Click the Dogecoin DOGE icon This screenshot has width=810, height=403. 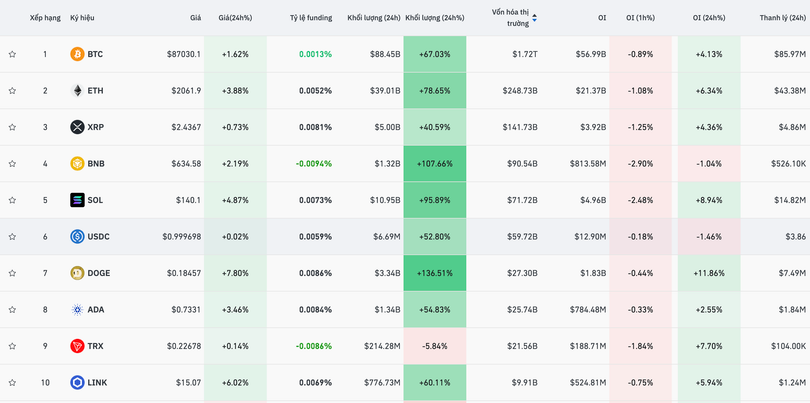pos(77,273)
